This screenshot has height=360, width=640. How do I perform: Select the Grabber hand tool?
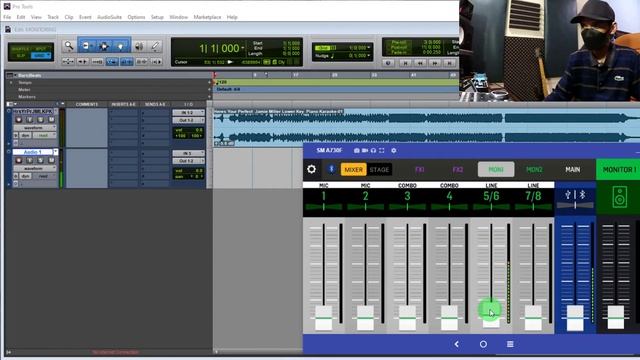[x=121, y=46]
